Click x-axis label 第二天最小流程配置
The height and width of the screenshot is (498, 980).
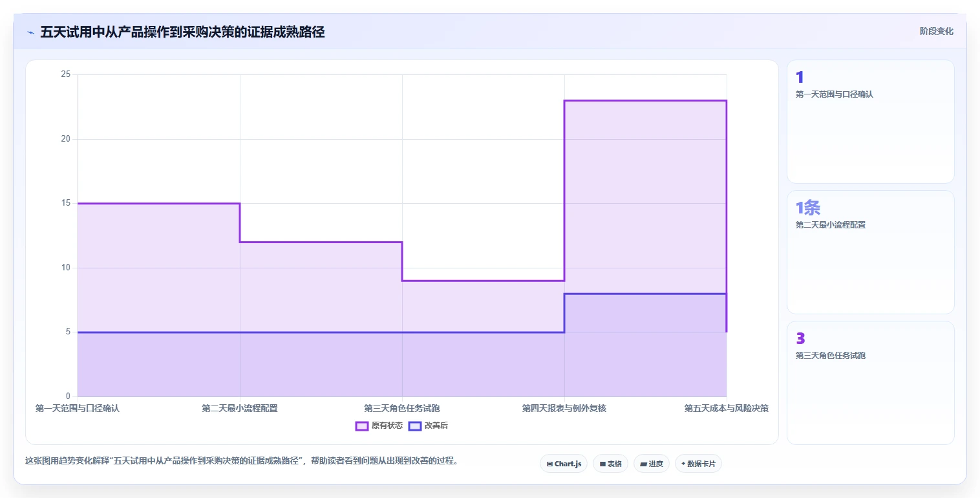[240, 408]
